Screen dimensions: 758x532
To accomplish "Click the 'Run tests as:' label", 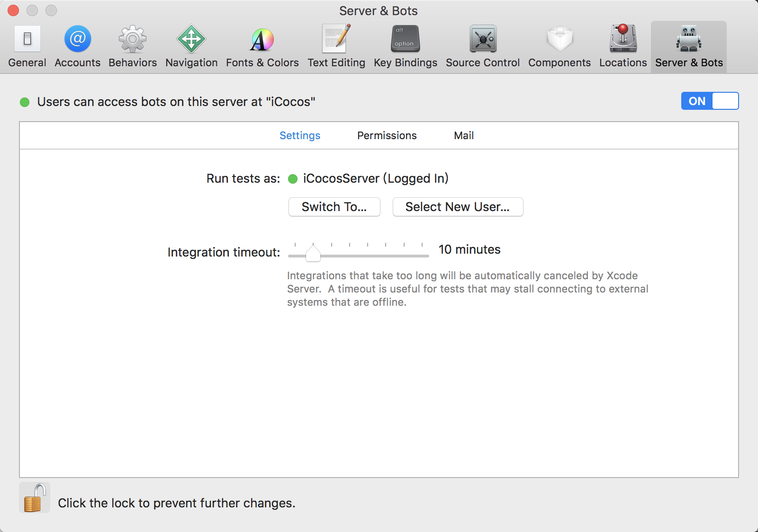I will 244,178.
